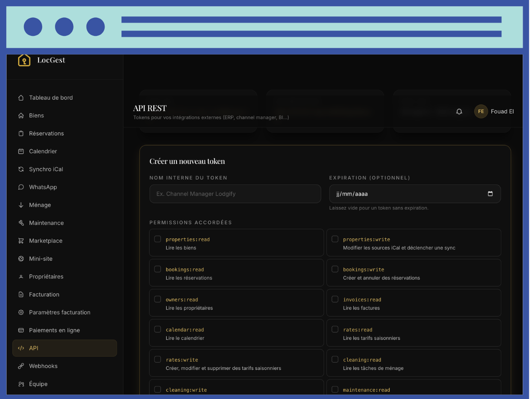Viewport: 532px width, 399px height.
Task: Click the Équipe people icon
Action: [21, 384]
